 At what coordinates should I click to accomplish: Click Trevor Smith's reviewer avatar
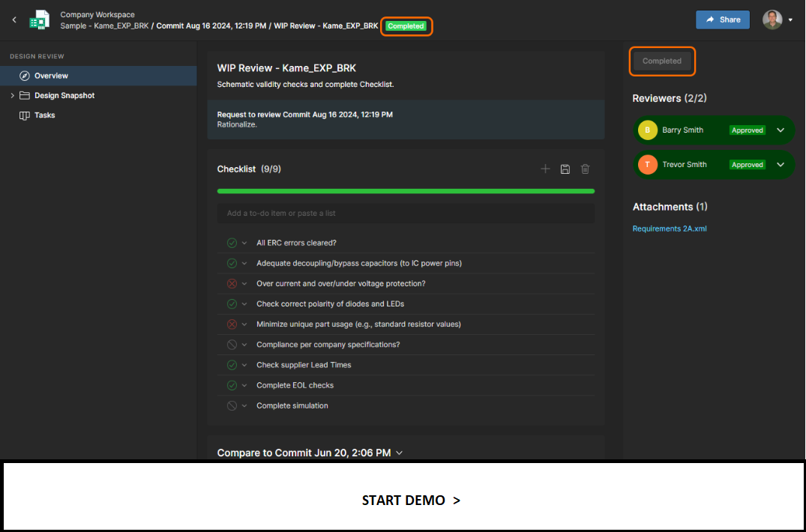pyautogui.click(x=647, y=165)
